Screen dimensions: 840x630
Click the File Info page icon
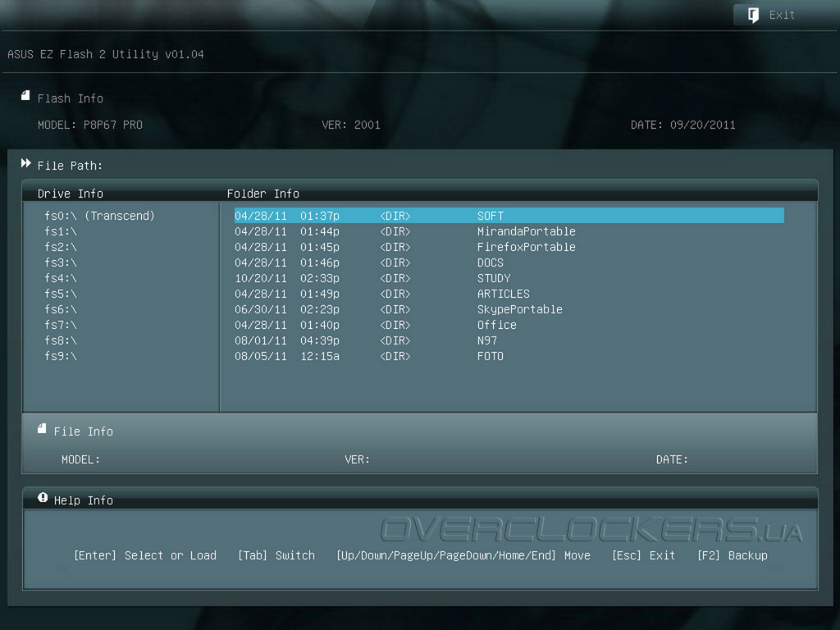point(42,428)
